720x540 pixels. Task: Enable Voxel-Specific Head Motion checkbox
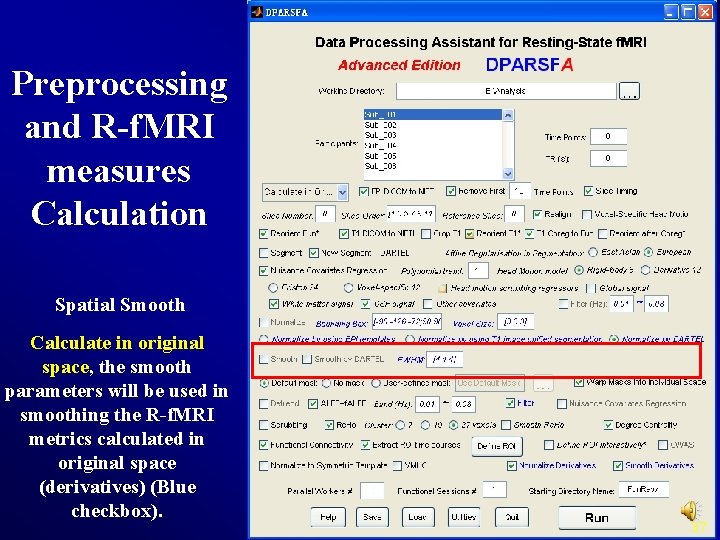click(586, 214)
